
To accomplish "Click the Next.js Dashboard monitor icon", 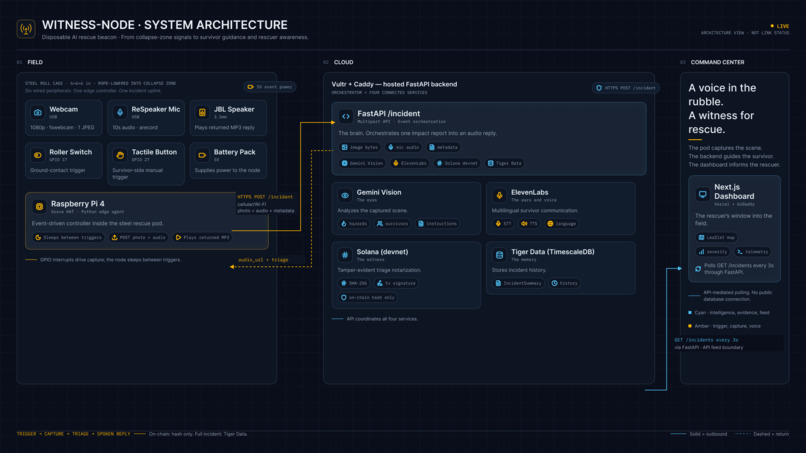I will pos(702,194).
